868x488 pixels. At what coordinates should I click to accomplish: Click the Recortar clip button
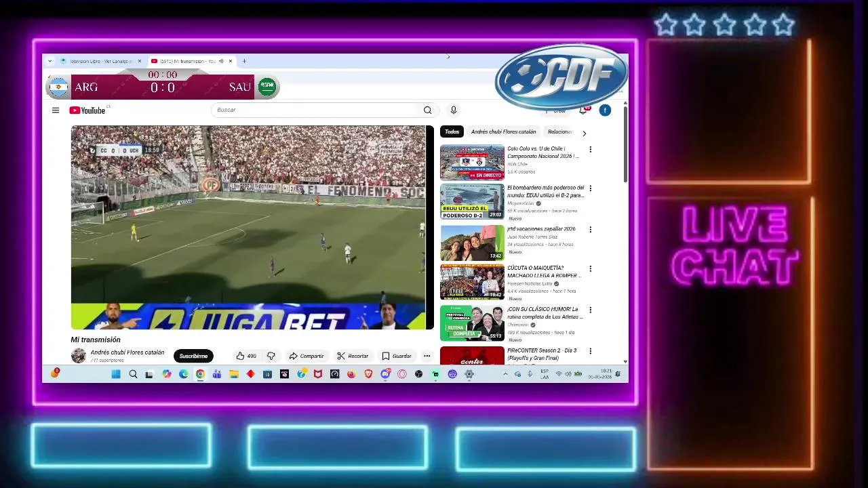coord(353,356)
